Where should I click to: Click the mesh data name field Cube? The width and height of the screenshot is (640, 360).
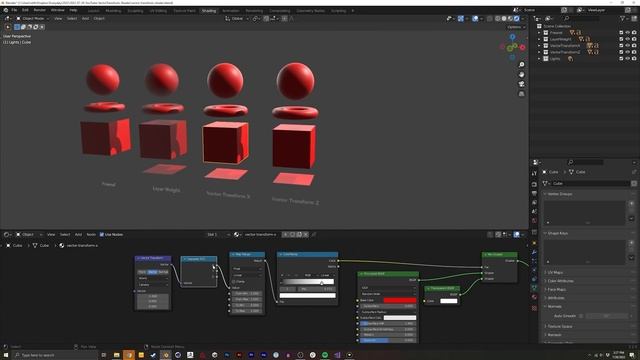590,184
